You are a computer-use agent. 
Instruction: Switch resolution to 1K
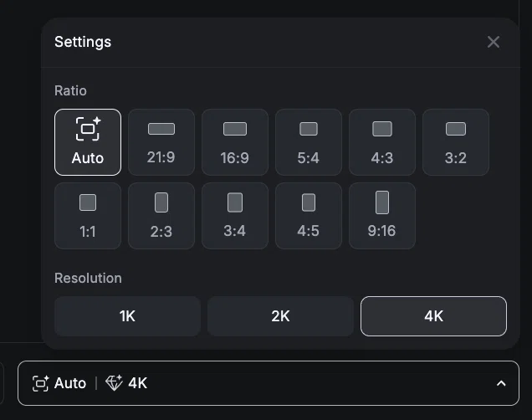pyautogui.click(x=128, y=316)
